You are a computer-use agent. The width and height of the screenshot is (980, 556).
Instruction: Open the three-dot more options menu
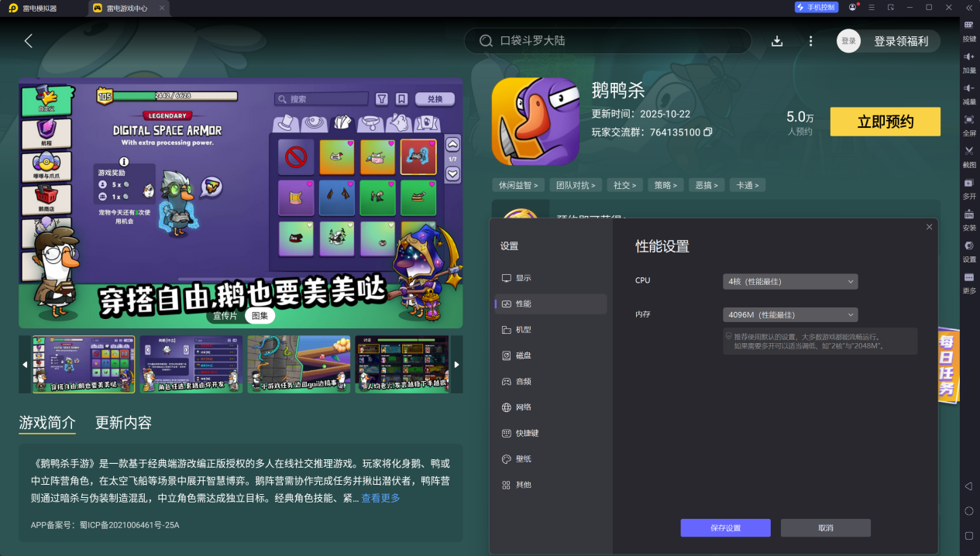(x=810, y=40)
